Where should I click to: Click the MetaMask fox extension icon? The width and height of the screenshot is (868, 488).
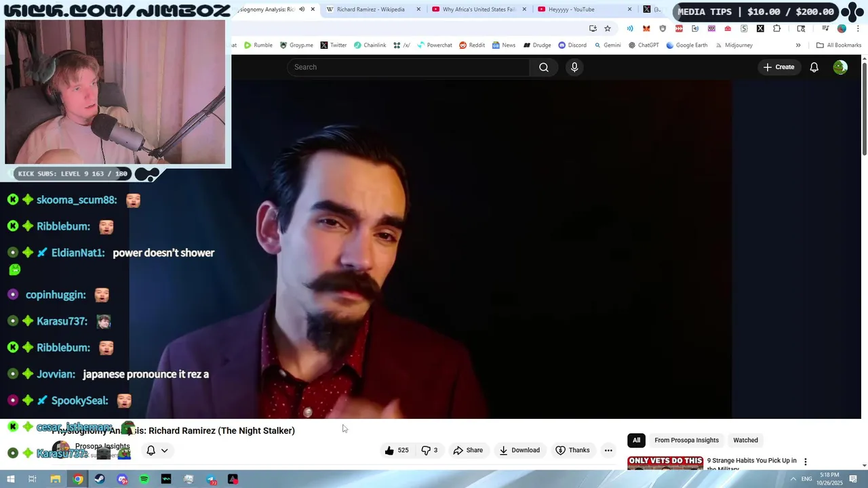point(646,28)
